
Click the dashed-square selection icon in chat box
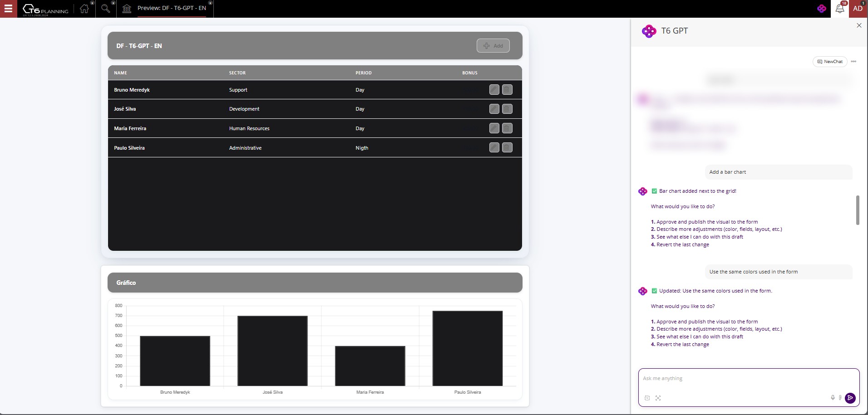(647, 398)
